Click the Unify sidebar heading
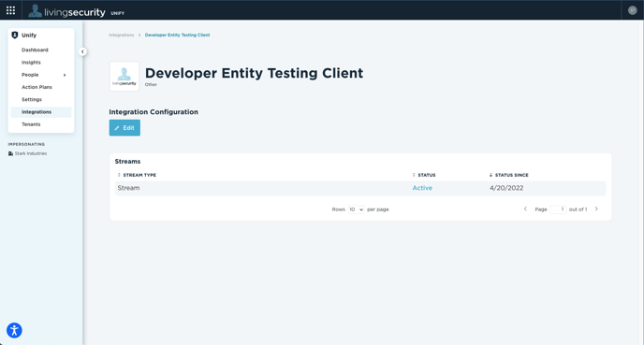 [x=29, y=36]
